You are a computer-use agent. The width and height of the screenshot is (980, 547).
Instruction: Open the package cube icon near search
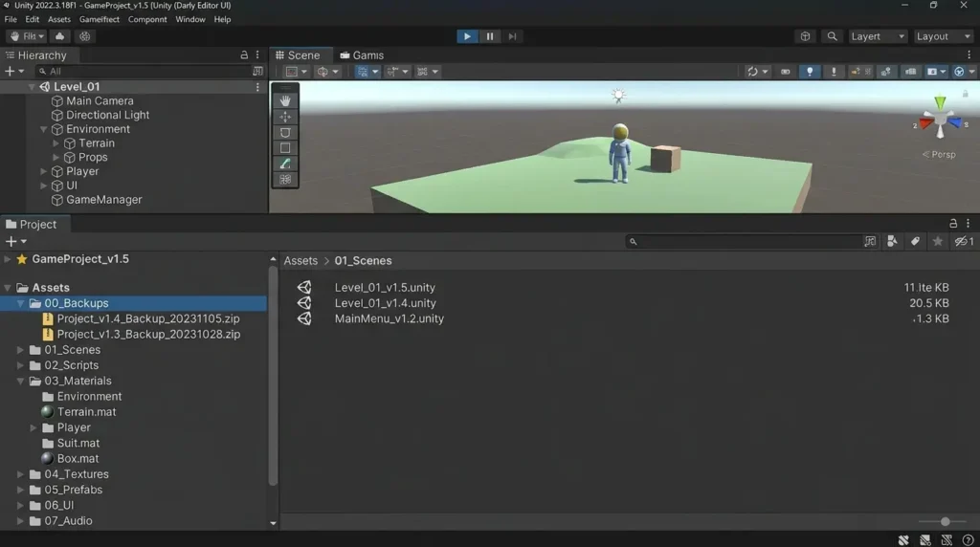tap(805, 36)
